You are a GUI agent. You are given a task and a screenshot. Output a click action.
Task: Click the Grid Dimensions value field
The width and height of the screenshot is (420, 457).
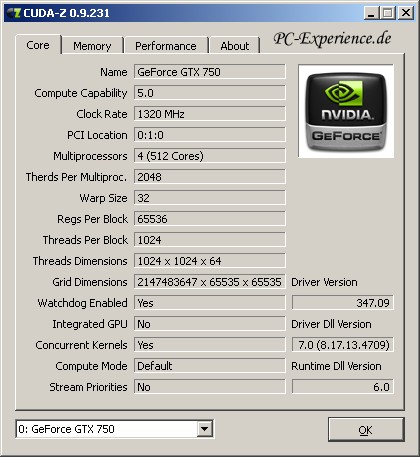click(210, 282)
